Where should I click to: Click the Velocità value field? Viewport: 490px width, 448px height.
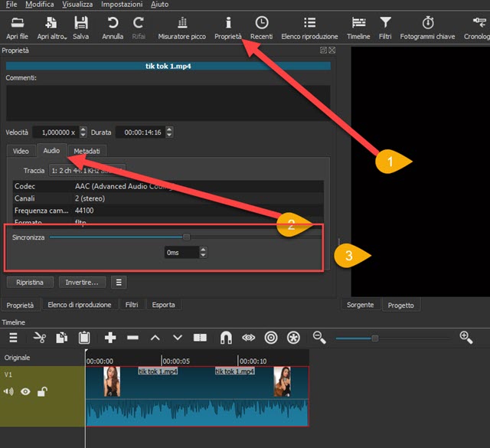pyautogui.click(x=56, y=132)
